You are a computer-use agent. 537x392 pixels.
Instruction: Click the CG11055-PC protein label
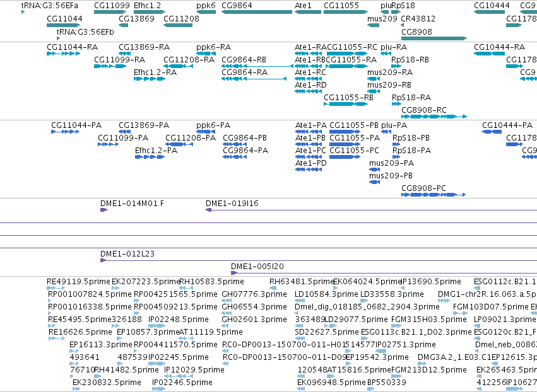coord(354,151)
